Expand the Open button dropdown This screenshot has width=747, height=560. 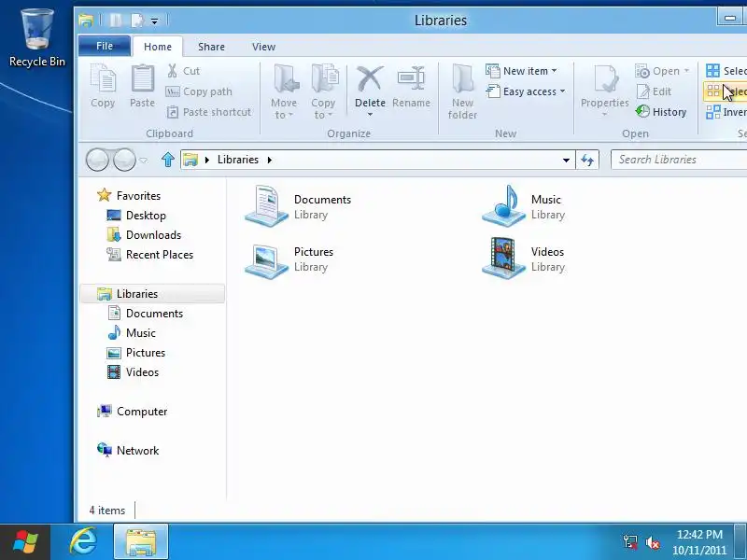pyautogui.click(x=686, y=71)
